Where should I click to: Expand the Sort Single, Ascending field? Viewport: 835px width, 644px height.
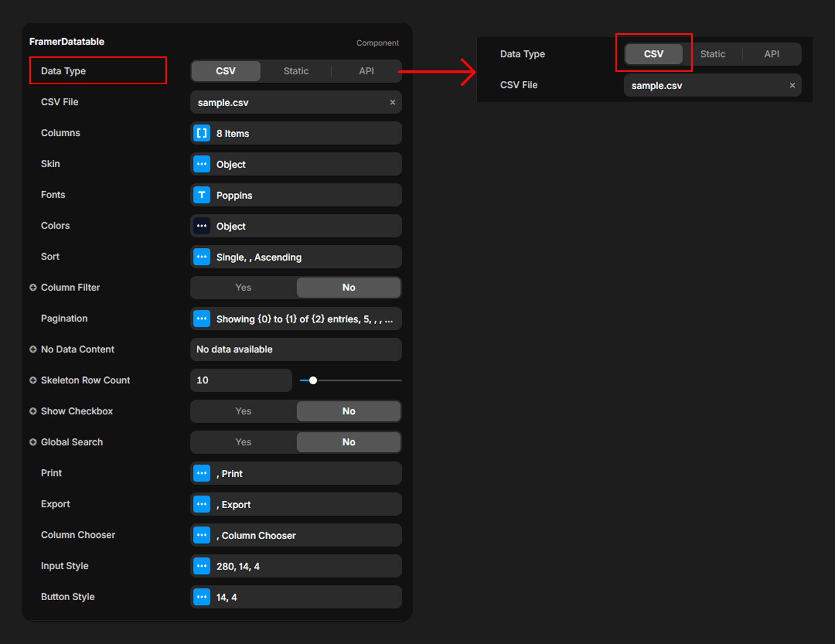(x=296, y=257)
